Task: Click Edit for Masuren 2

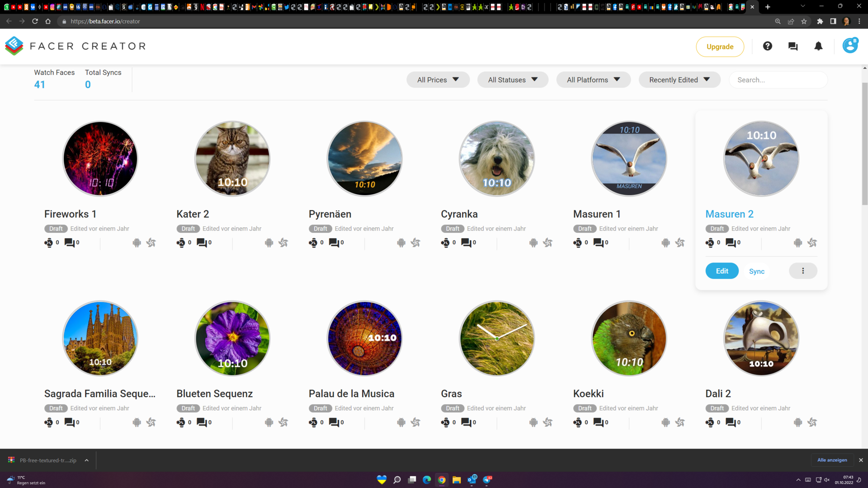Action: [722, 271]
